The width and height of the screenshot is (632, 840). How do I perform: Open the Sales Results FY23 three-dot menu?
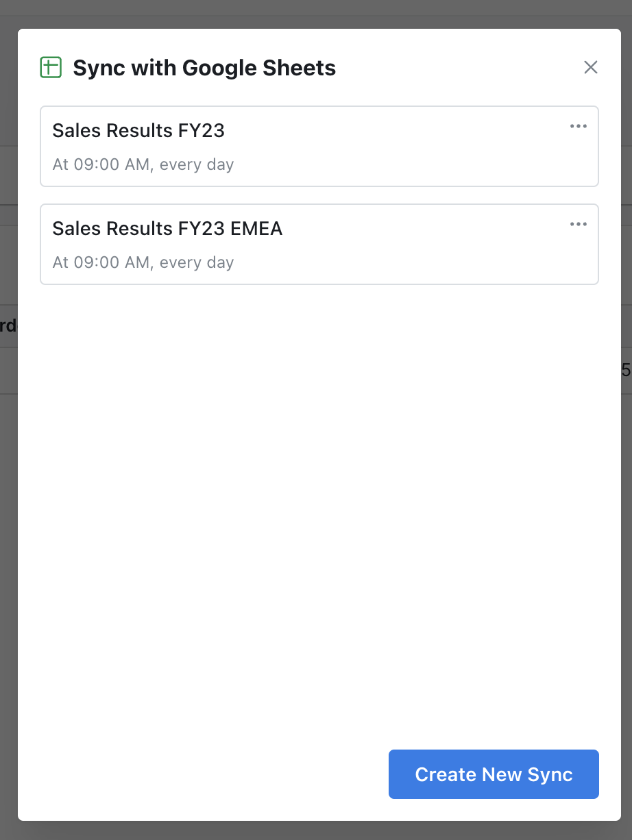579,126
